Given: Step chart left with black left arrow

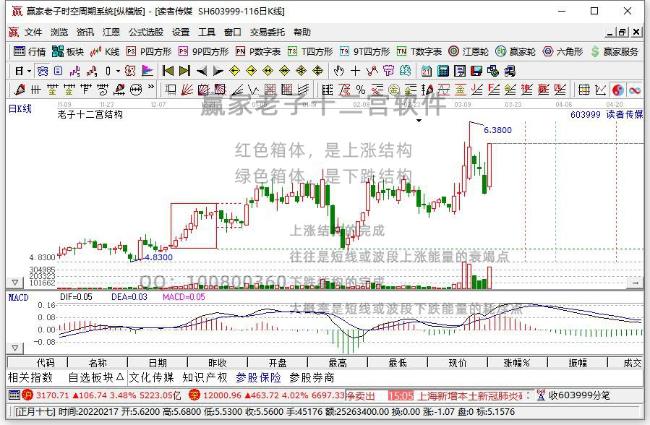Looking at the screenshot, I should click(201, 71).
